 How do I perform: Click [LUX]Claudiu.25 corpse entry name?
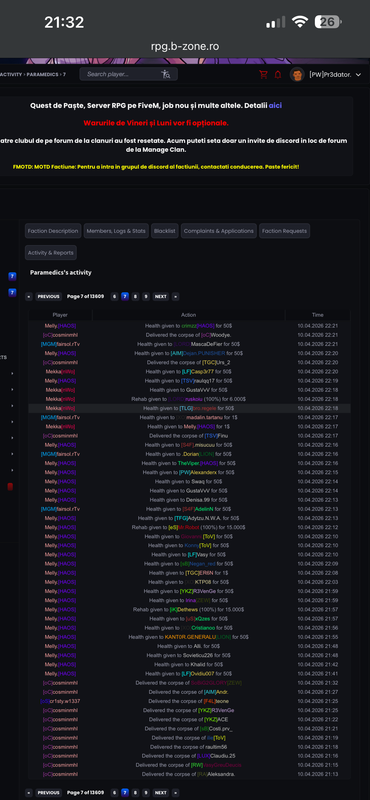point(216,756)
